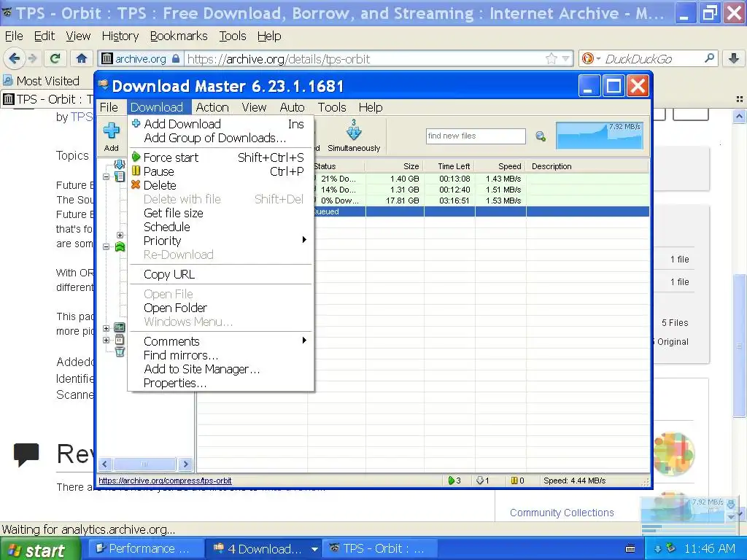Choose Add Download from the menu
This screenshot has width=747, height=560.
point(220,124)
